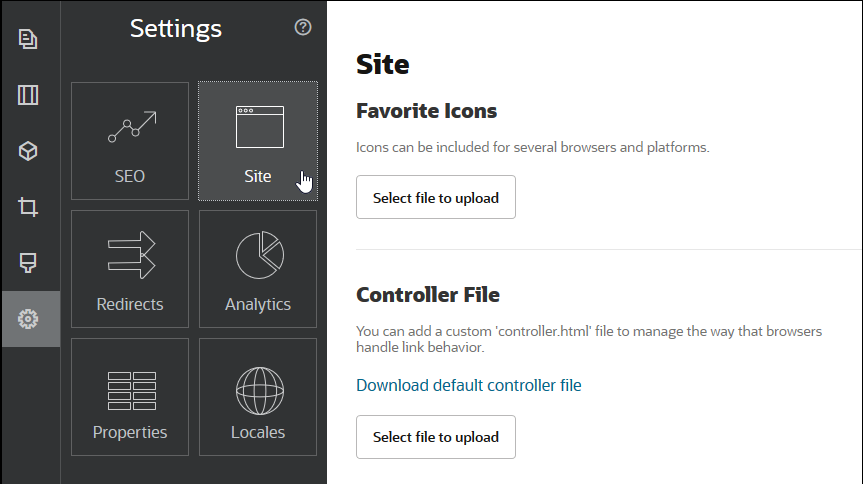Select file to upload for Controller File
Image resolution: width=863 pixels, height=484 pixels.
tap(435, 437)
